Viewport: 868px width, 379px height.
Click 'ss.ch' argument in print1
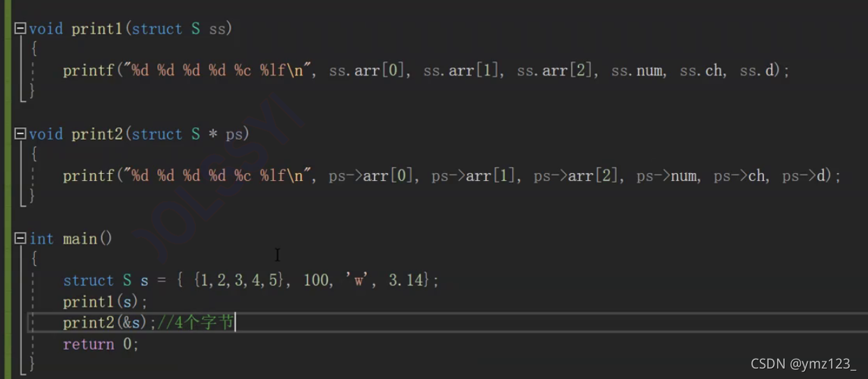click(x=701, y=70)
